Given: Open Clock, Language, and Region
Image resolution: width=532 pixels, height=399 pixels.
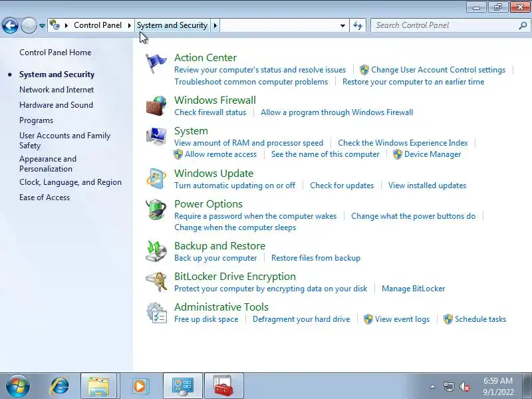Looking at the screenshot, I should click(70, 182).
